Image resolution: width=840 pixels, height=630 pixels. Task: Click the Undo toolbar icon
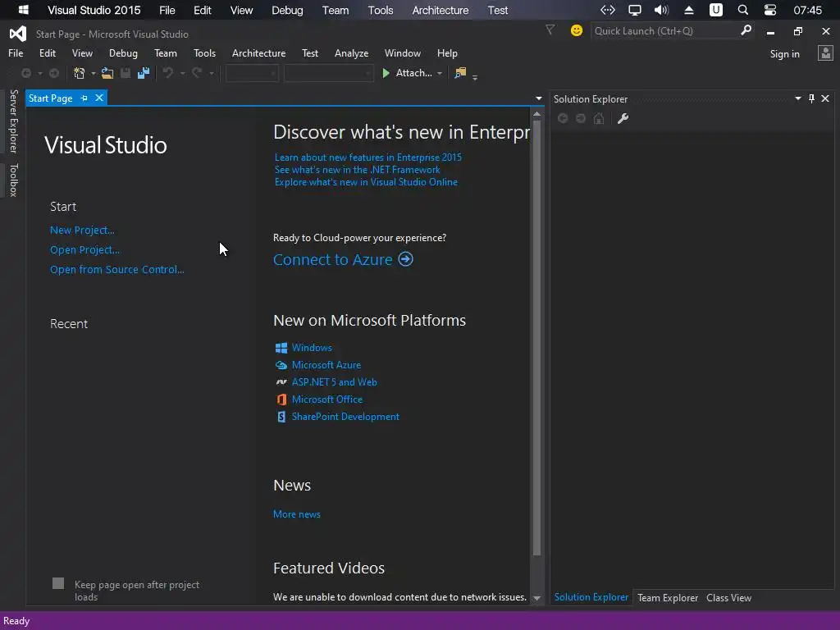(x=168, y=73)
